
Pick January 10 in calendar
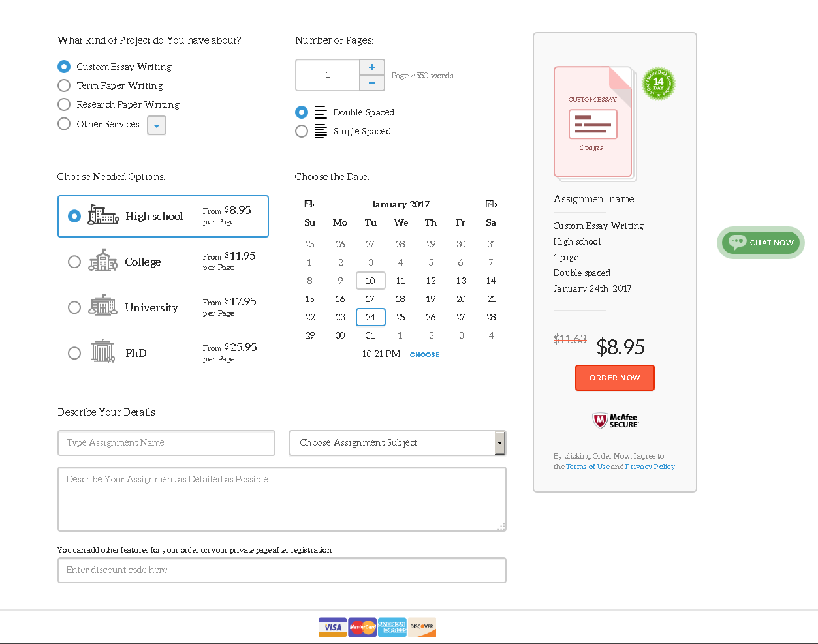(x=370, y=281)
